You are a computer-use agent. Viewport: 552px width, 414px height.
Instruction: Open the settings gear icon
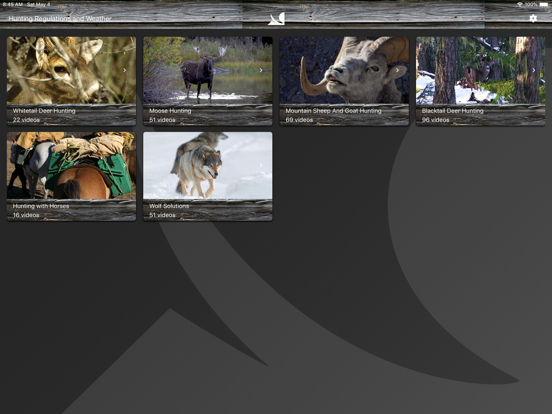pos(533,18)
